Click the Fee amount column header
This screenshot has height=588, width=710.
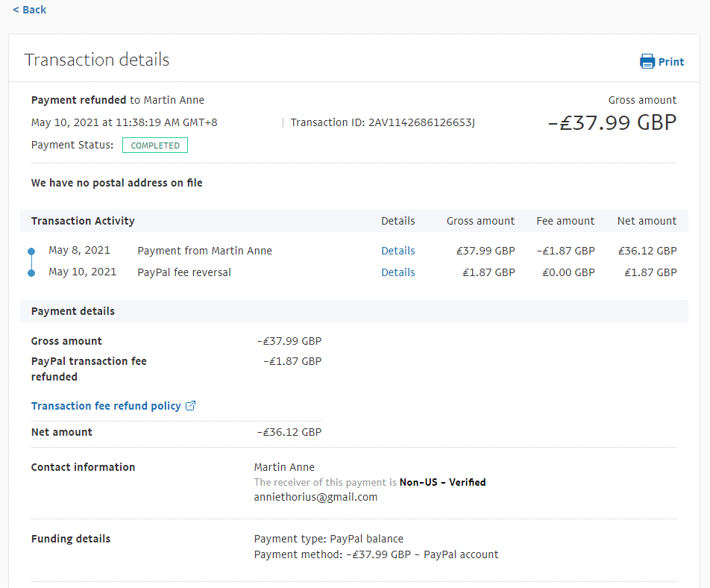click(x=565, y=221)
